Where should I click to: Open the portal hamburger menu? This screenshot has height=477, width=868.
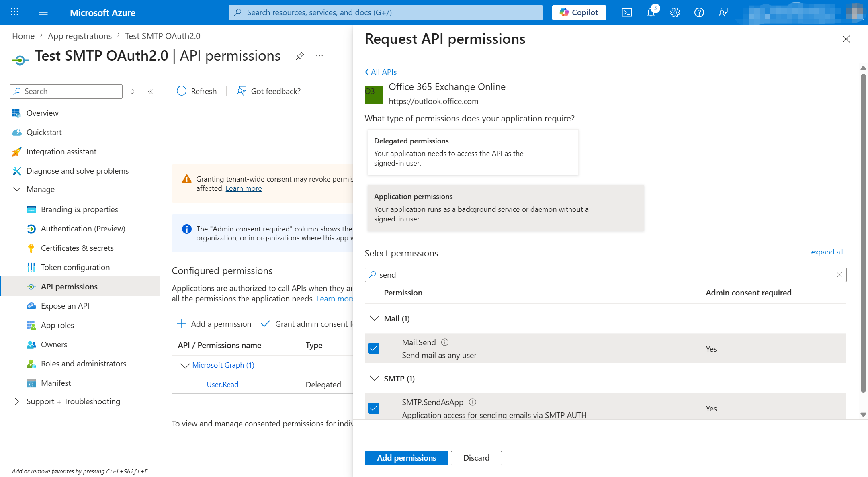[x=43, y=12]
